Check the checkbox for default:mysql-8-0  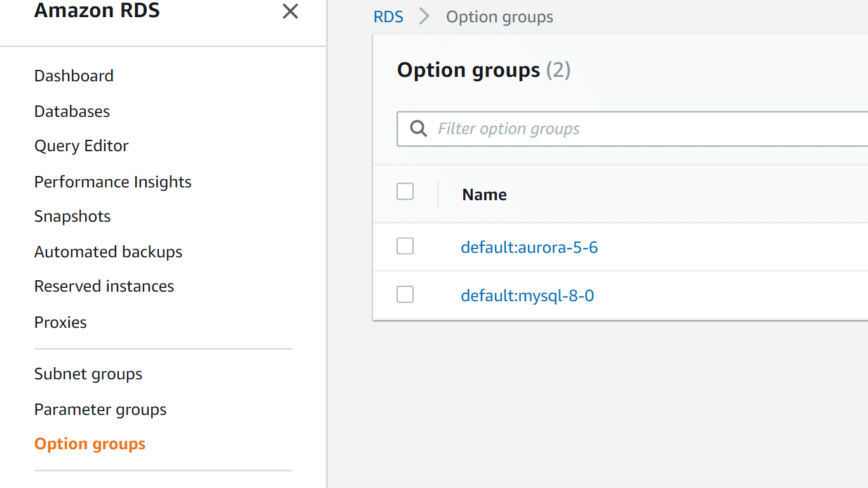(405, 294)
